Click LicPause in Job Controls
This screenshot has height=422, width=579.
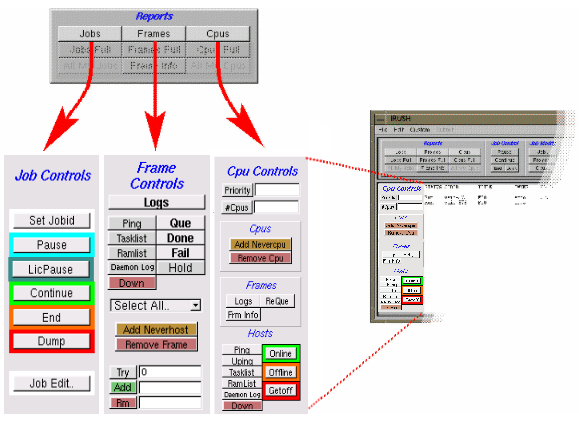pyautogui.click(x=51, y=269)
